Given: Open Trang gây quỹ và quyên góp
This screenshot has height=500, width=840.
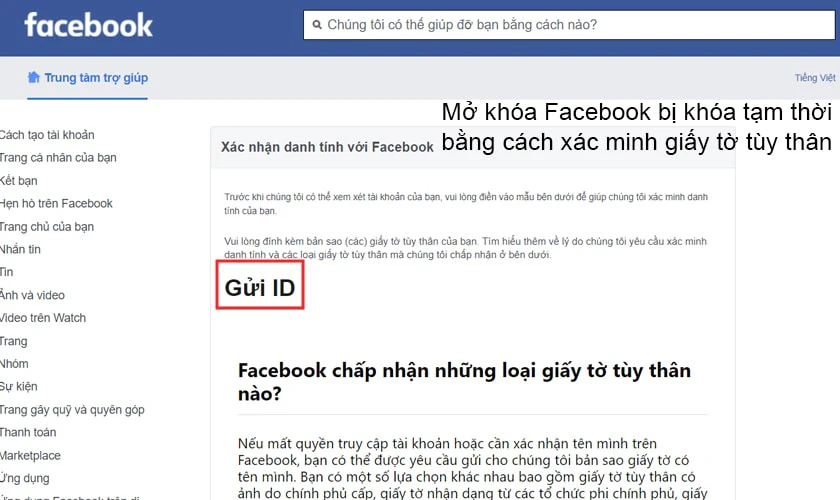Looking at the screenshot, I should 72,410.
